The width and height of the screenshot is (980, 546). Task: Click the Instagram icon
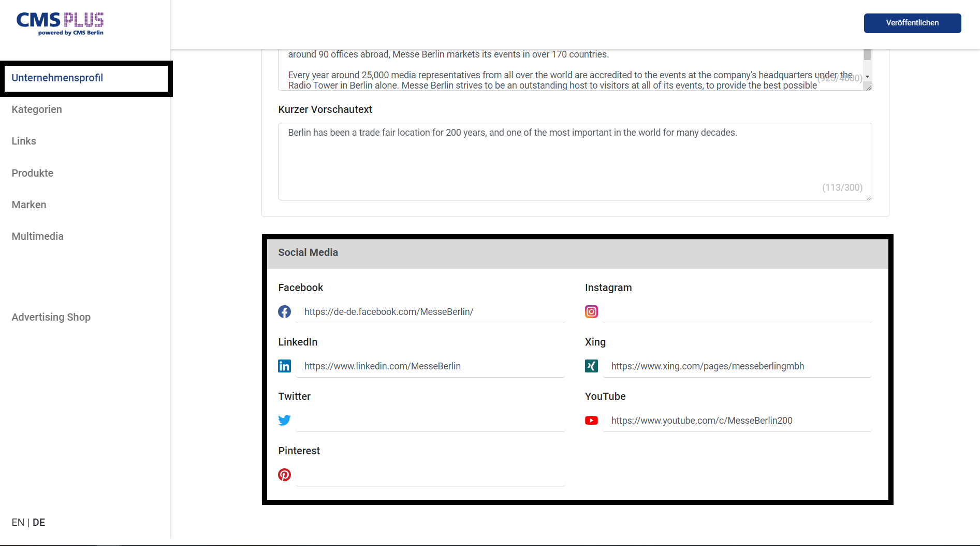[591, 312]
